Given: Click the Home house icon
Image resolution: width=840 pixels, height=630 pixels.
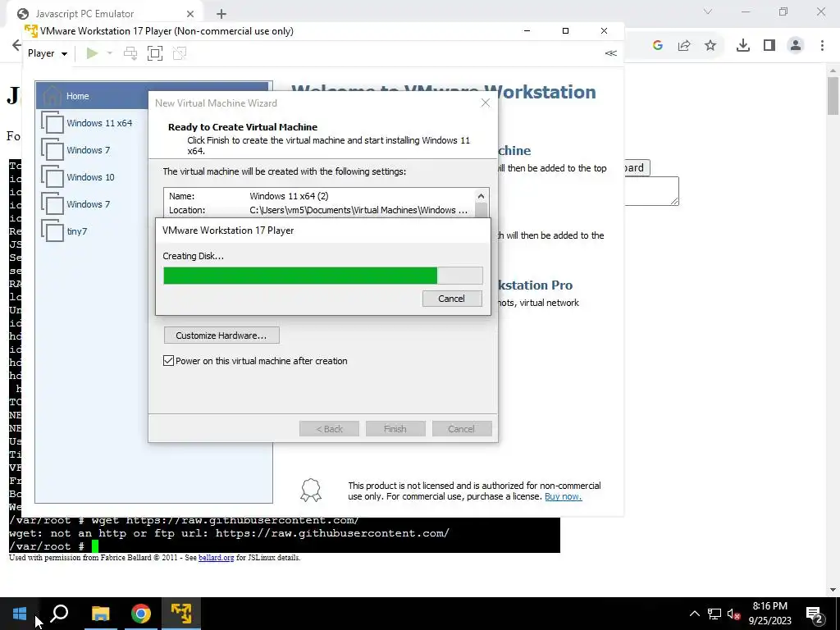Looking at the screenshot, I should point(52,96).
